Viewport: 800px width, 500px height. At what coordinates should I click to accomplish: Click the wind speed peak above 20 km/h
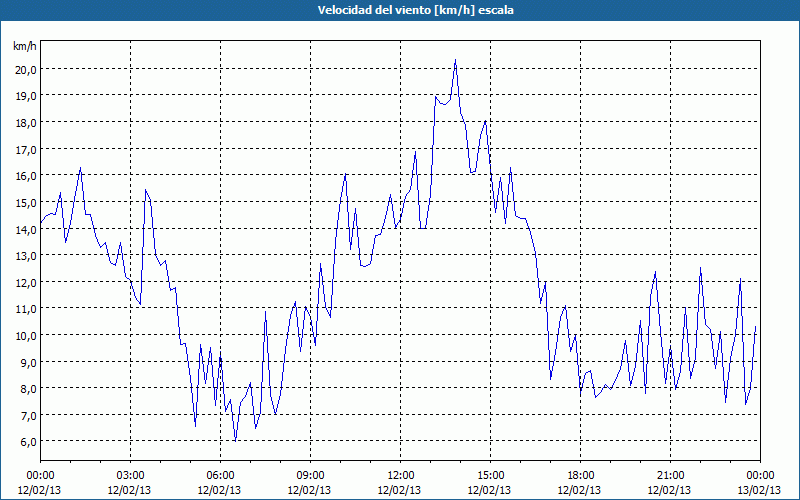[455, 61]
